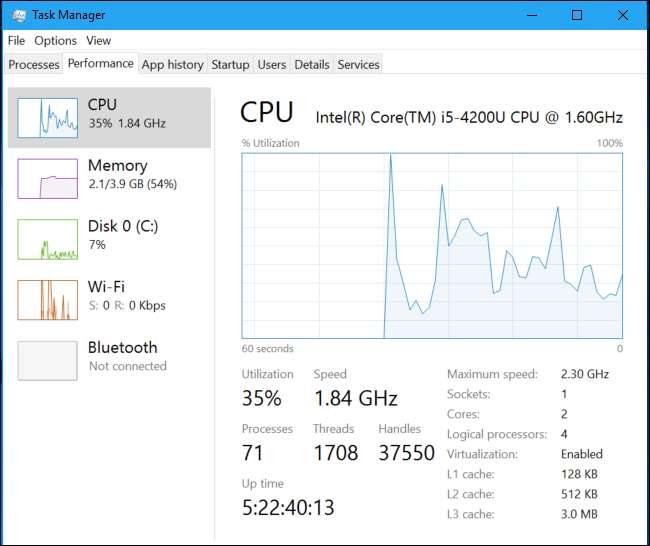The width and height of the screenshot is (650, 546).
Task: Open the View menu
Action: [98, 41]
